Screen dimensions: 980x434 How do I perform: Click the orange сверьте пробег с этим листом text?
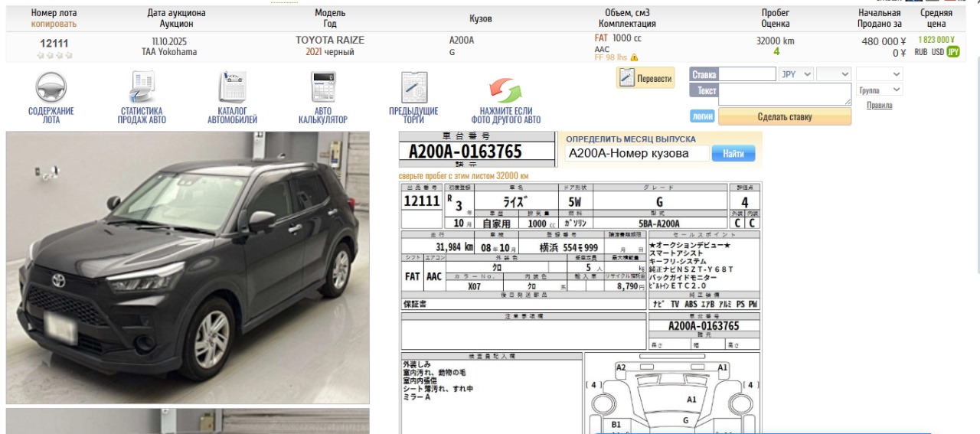pos(463,176)
